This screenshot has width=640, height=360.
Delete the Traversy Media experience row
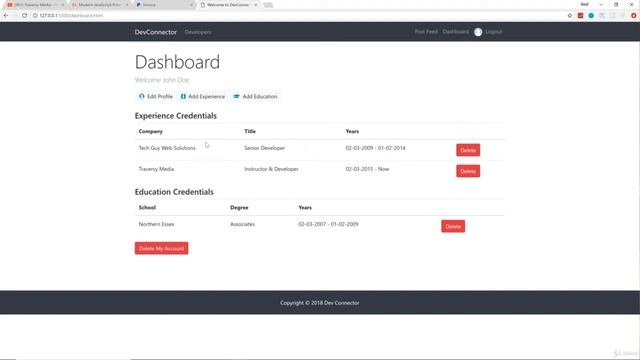[x=468, y=171]
